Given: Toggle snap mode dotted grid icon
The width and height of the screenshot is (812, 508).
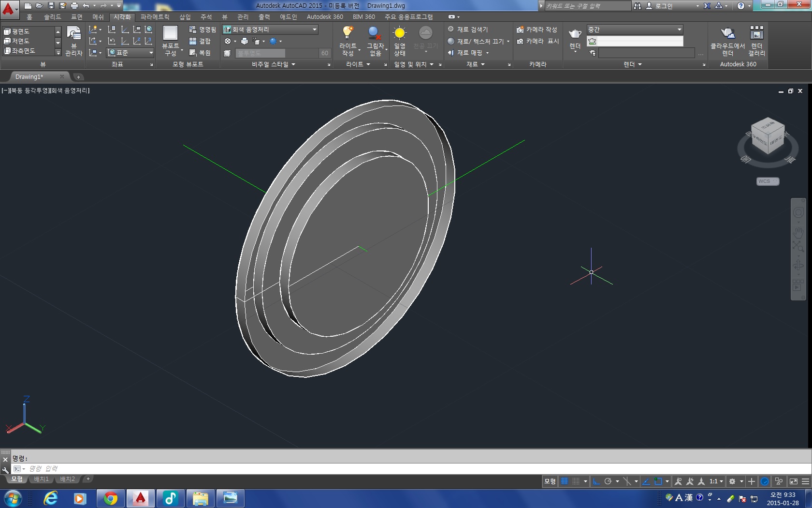Looking at the screenshot, I should (576, 481).
